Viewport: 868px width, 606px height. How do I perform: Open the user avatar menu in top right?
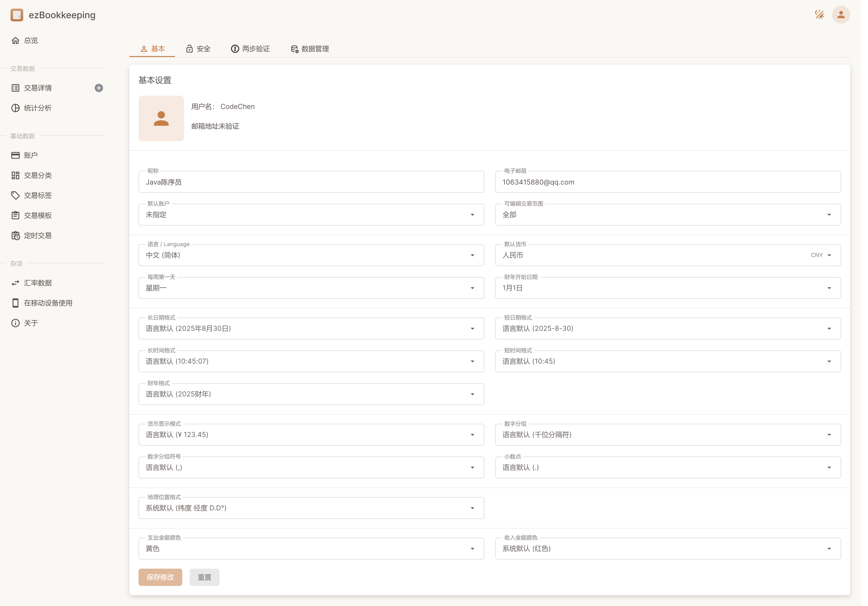pos(841,15)
